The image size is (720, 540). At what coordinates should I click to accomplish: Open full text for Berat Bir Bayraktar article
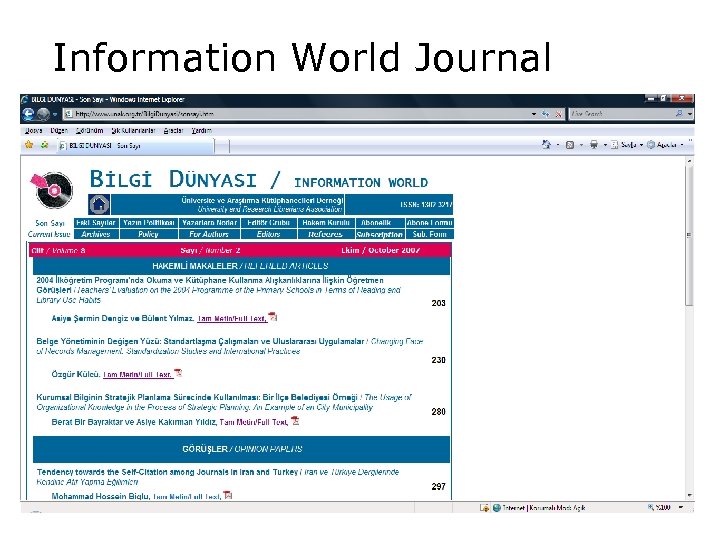coord(254,422)
